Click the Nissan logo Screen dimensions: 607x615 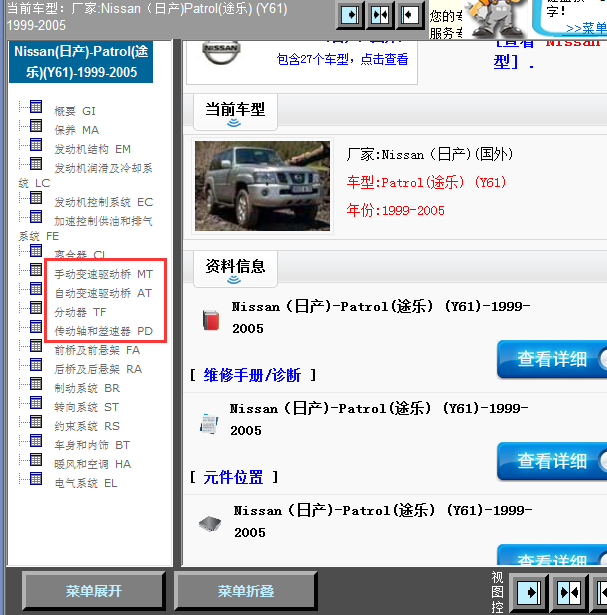221,53
